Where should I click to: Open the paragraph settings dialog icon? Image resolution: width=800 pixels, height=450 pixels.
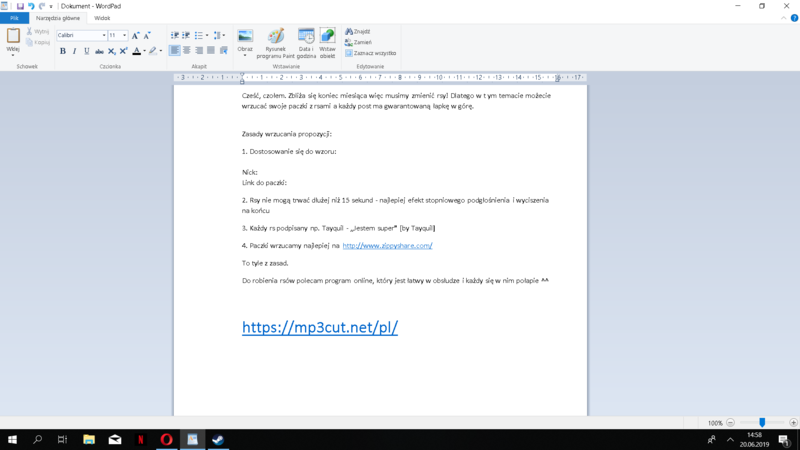point(223,51)
